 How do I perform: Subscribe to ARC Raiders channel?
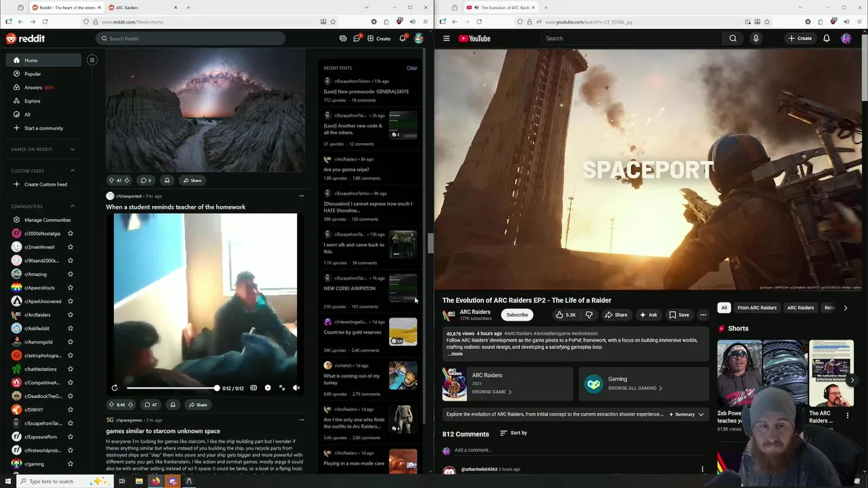click(x=517, y=314)
